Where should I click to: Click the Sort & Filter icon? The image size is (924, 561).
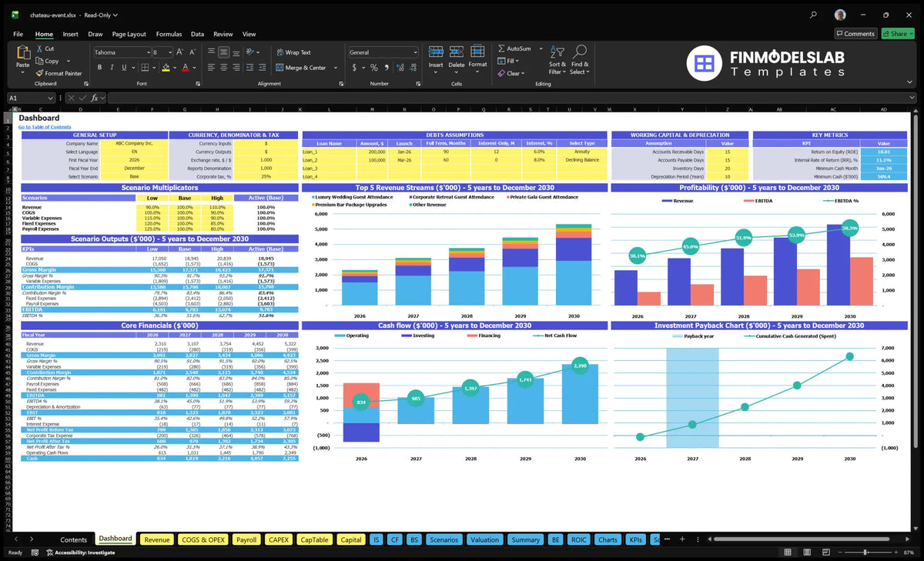557,52
